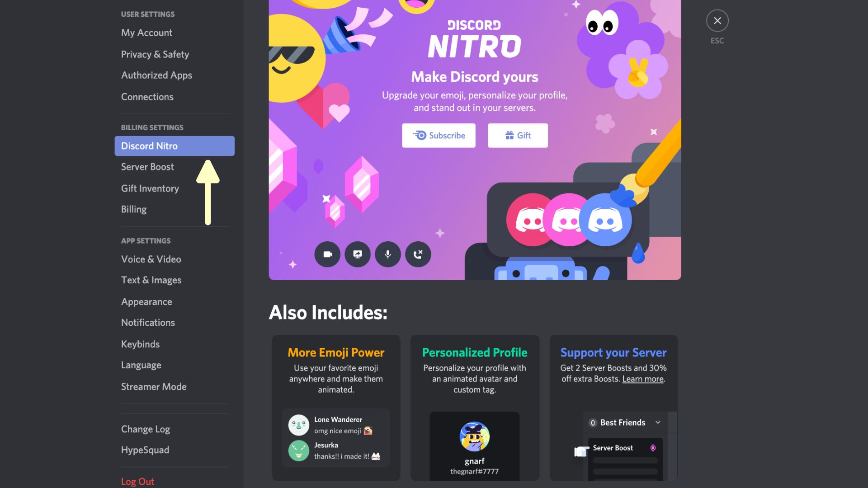Click the screen share icon in call bar
This screenshot has width=868, height=488.
tap(358, 254)
